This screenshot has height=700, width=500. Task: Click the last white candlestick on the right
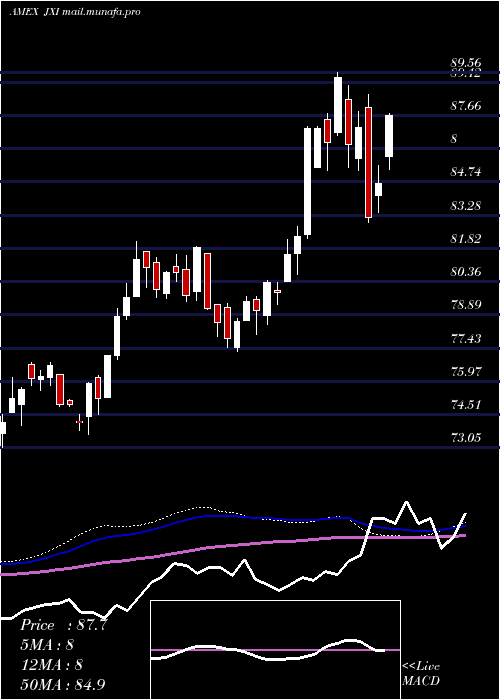pyautogui.click(x=389, y=136)
